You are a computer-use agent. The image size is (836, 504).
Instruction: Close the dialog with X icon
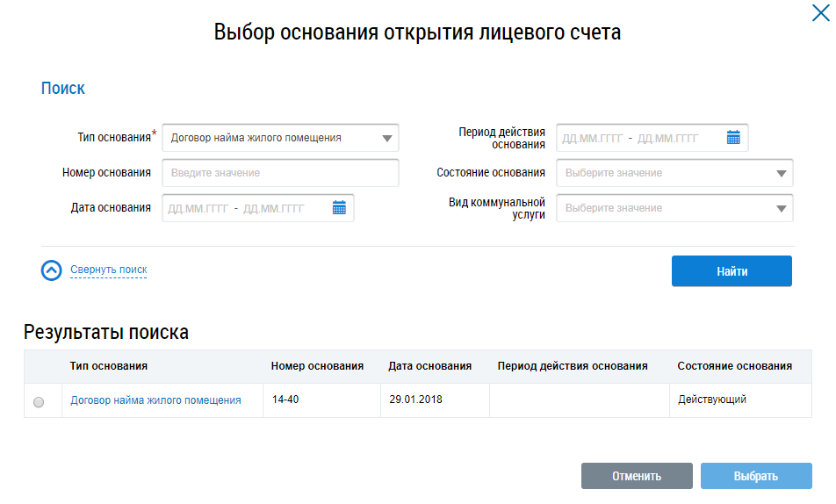pyautogui.click(x=819, y=12)
